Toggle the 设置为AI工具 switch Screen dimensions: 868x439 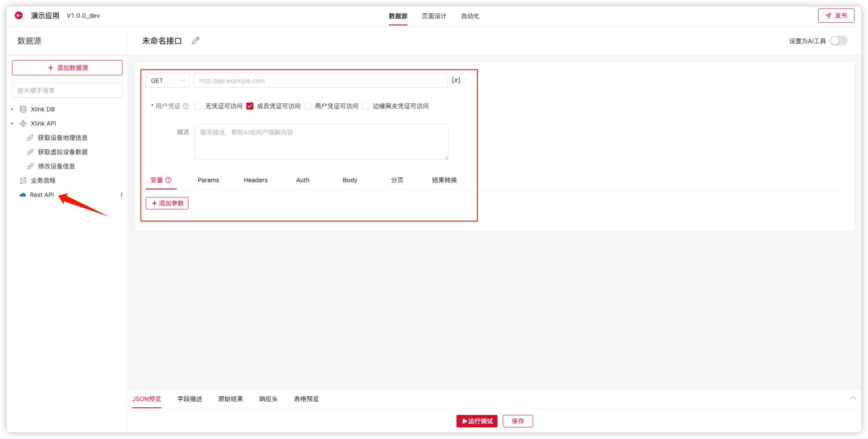pyautogui.click(x=838, y=41)
